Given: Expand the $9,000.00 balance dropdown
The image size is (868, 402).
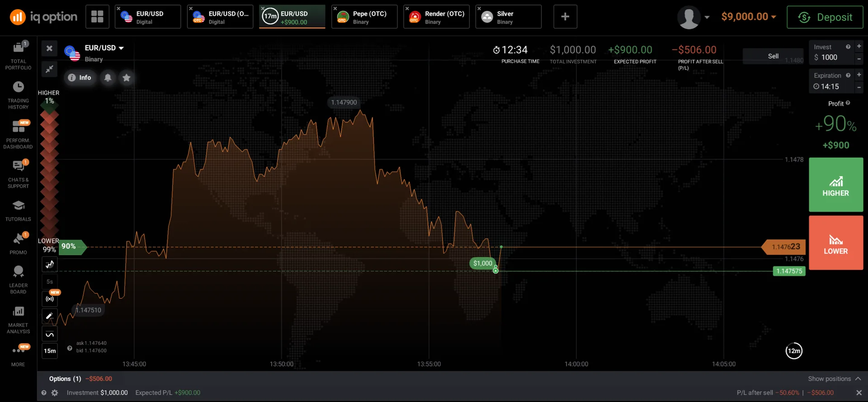Looking at the screenshot, I should click(749, 17).
